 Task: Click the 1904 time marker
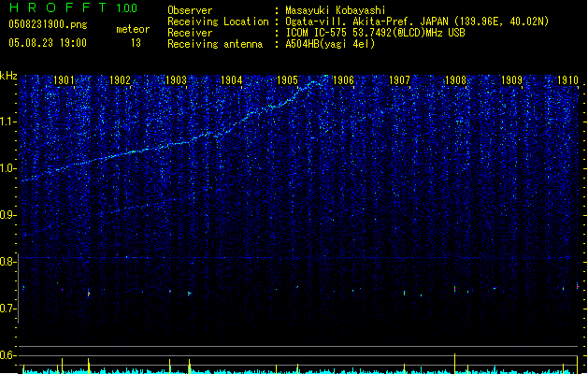232,79
